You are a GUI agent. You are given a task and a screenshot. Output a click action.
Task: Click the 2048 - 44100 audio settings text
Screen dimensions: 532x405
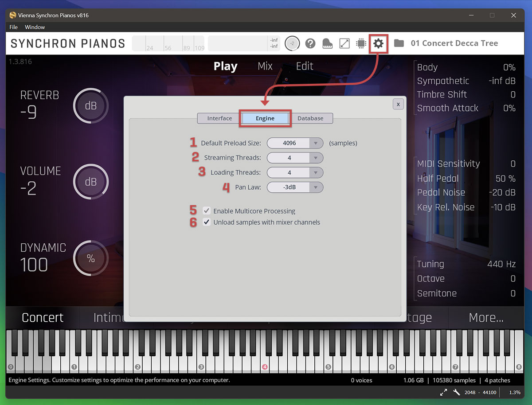[479, 393]
